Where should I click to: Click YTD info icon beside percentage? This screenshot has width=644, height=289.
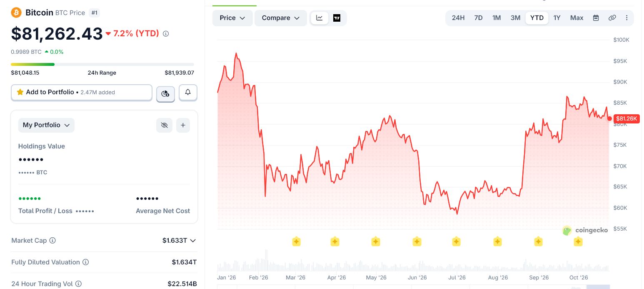[x=166, y=34]
